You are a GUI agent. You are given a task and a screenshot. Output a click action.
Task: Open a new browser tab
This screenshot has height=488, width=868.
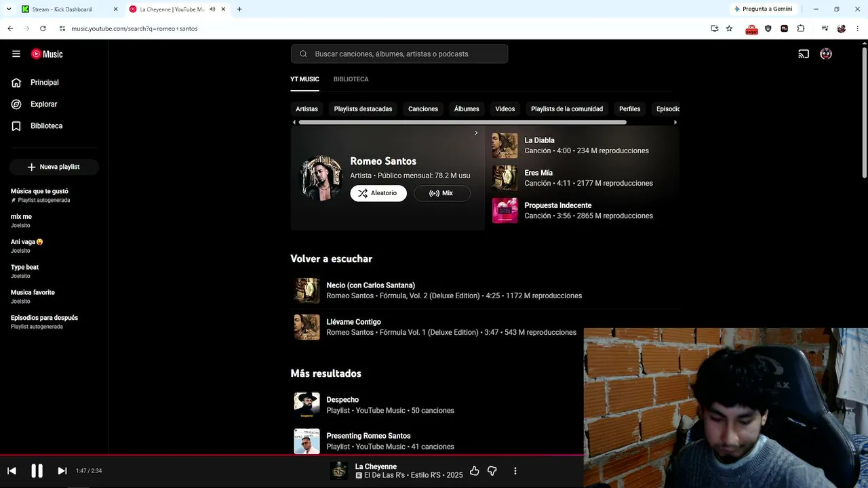click(x=239, y=9)
